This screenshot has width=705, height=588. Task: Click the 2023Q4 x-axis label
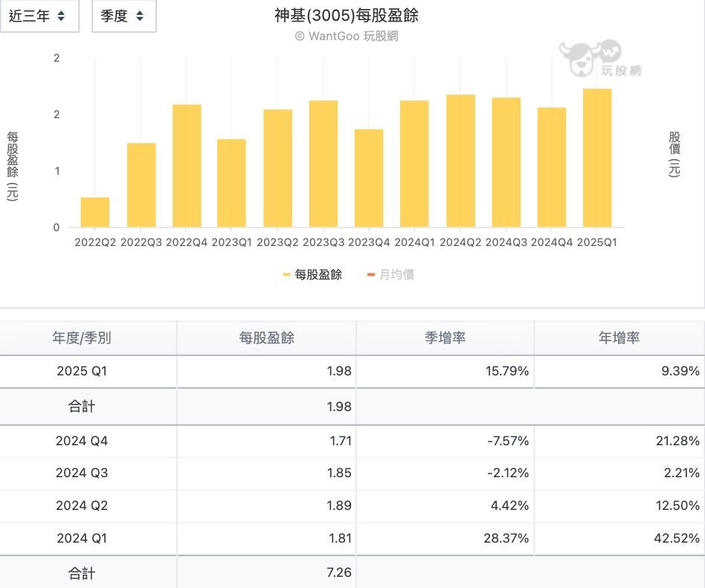pos(369,242)
